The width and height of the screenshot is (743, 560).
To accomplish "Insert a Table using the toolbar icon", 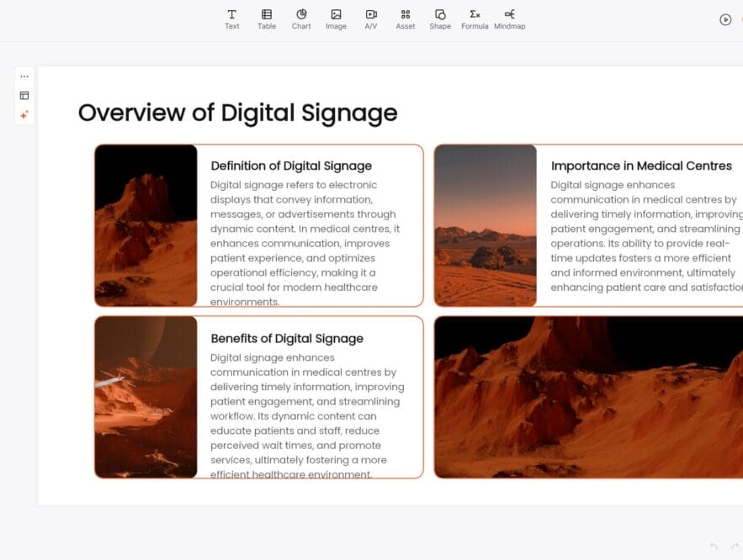I will 267,18.
